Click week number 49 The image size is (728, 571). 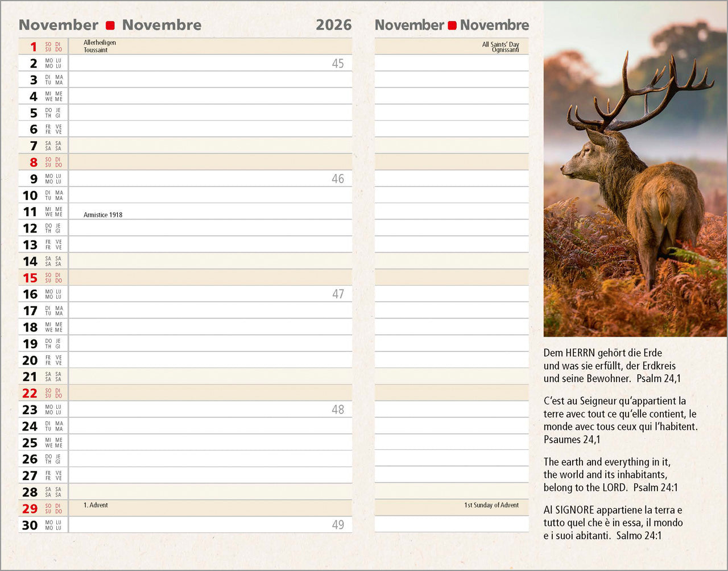pyautogui.click(x=338, y=525)
